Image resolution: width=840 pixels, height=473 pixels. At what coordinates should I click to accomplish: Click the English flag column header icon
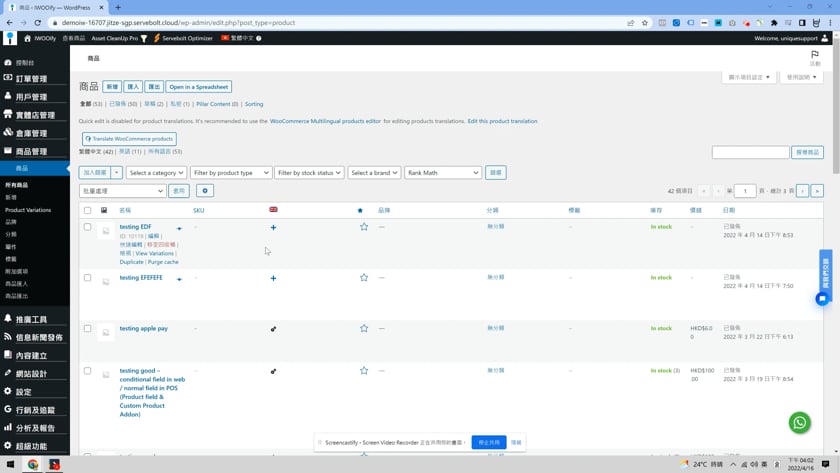tap(273, 209)
